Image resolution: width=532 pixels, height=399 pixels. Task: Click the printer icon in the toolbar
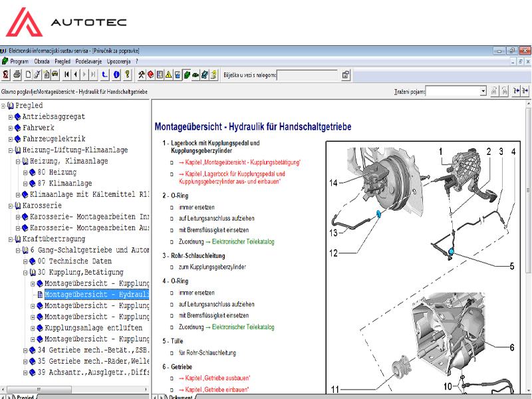coord(17,74)
